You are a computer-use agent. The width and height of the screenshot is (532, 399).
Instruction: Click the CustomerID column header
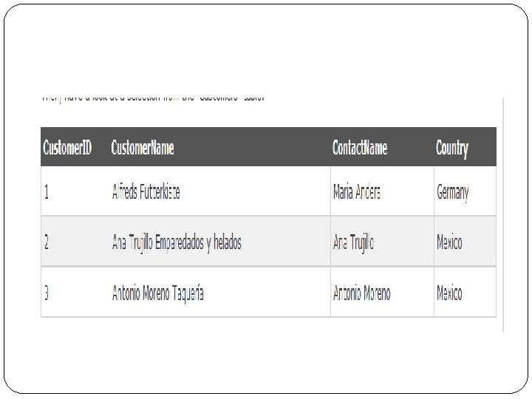click(x=67, y=148)
